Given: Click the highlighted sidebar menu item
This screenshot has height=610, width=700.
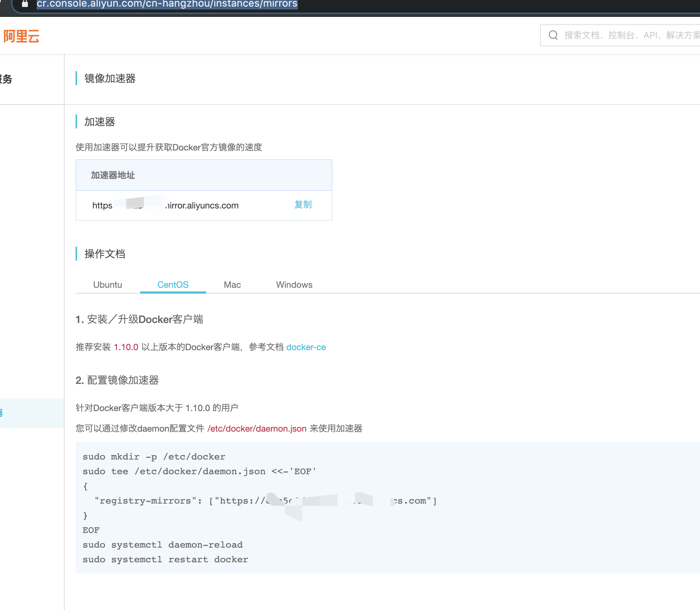Looking at the screenshot, I should point(32,413).
